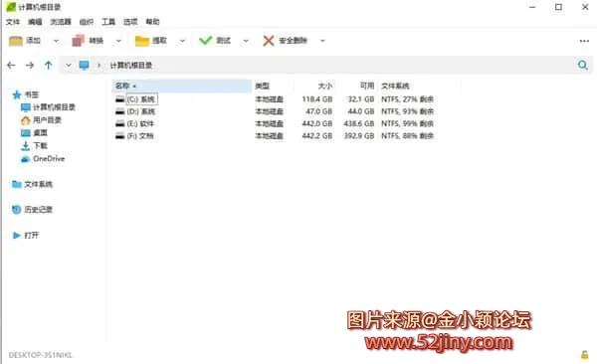Open the 选项 menu

[x=130, y=22]
